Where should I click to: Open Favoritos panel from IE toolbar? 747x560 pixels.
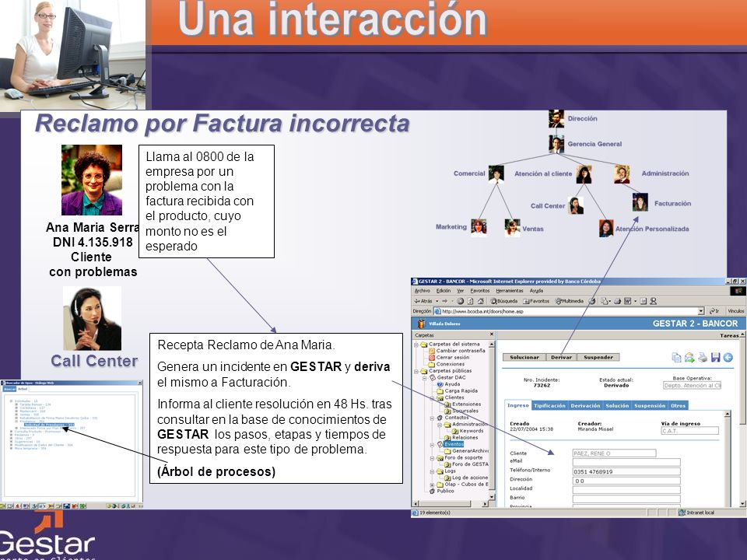coord(536,301)
